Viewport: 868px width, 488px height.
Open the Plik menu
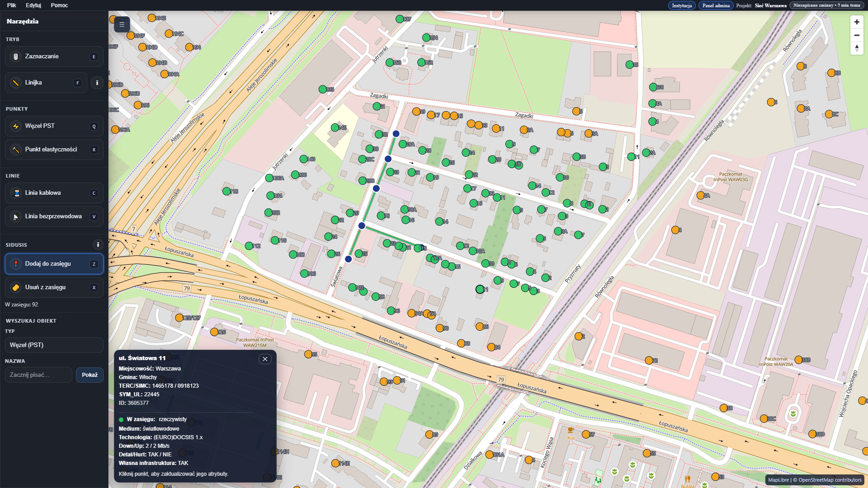[12, 5]
